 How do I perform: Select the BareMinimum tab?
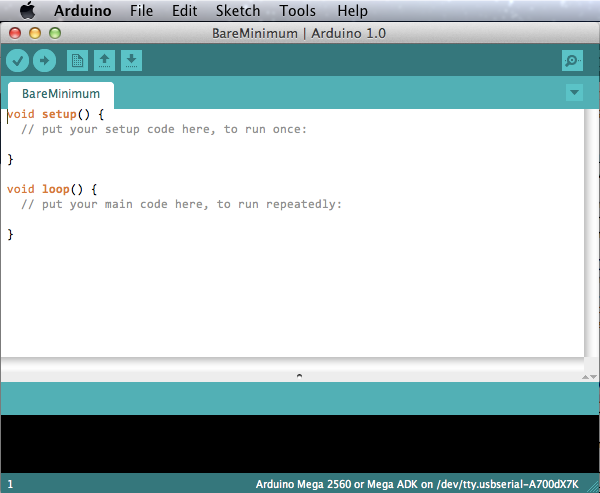click(x=61, y=94)
